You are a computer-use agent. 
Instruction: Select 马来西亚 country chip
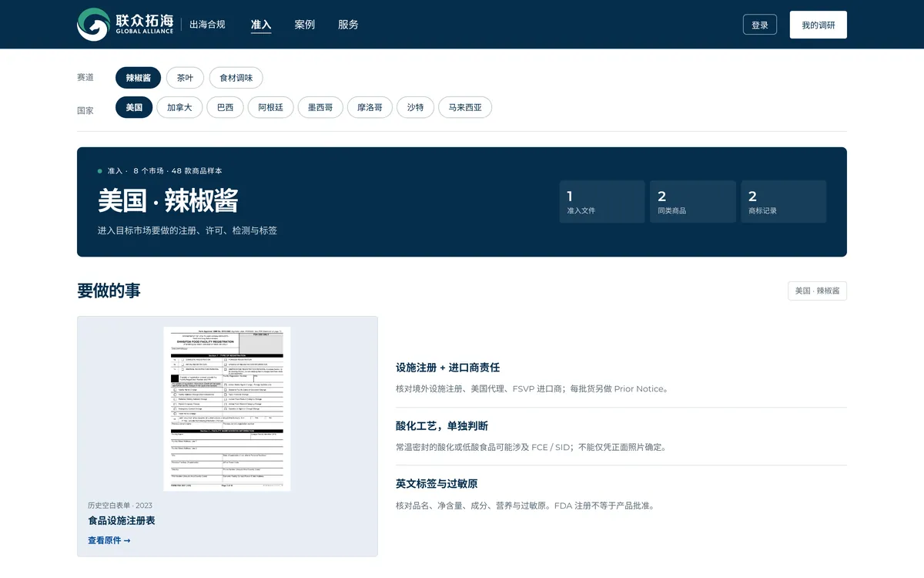coord(465,107)
